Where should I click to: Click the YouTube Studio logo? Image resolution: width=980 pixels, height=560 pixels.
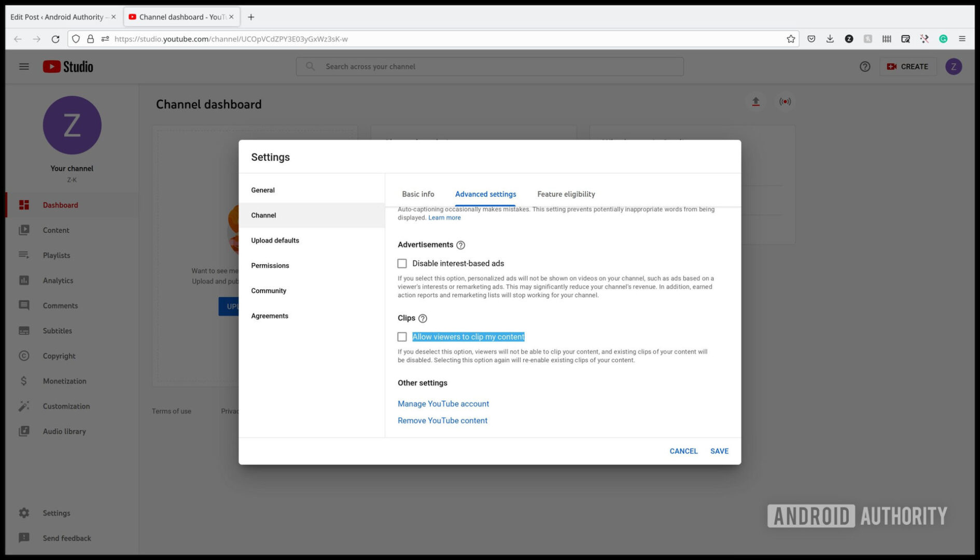pyautogui.click(x=67, y=66)
